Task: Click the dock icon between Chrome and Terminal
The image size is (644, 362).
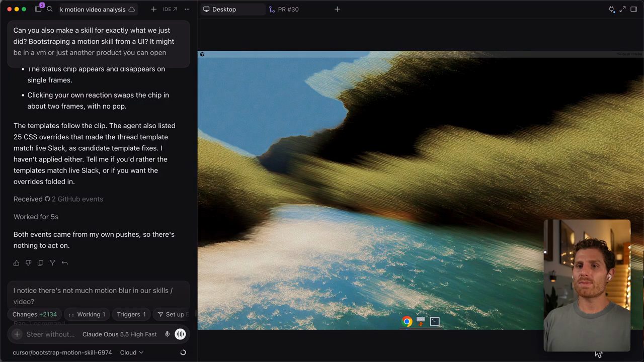Action: (421, 322)
